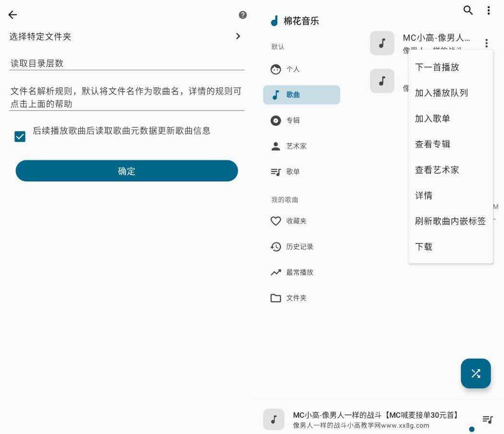
Task: Choose 下一首播放 from context menu
Action: tap(451, 67)
